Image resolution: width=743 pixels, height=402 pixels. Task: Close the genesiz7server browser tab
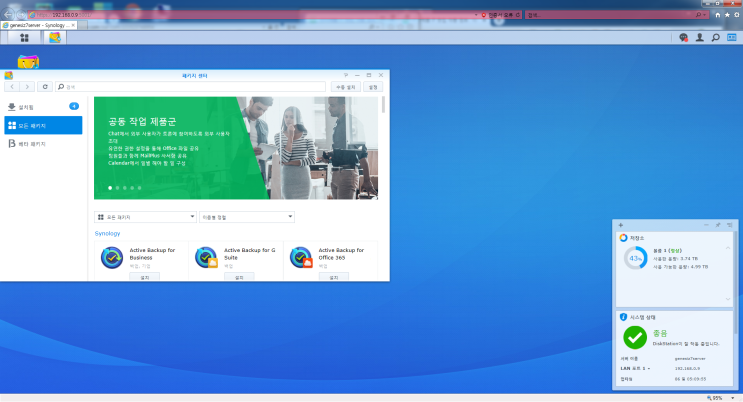click(x=73, y=25)
